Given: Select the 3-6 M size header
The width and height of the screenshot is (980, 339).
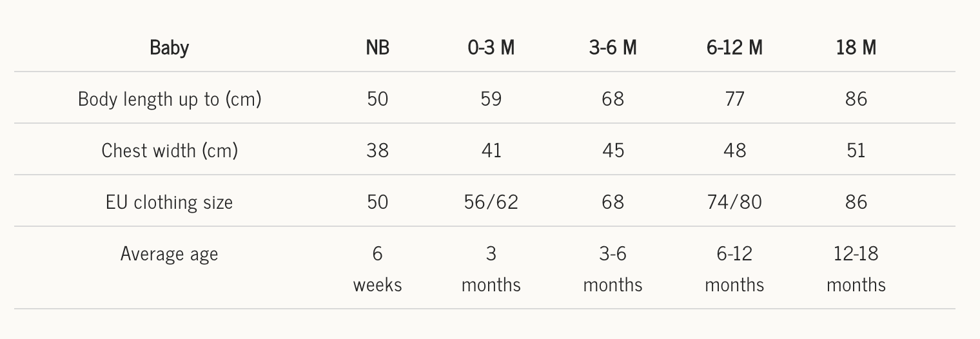Looking at the screenshot, I should click(x=612, y=48).
